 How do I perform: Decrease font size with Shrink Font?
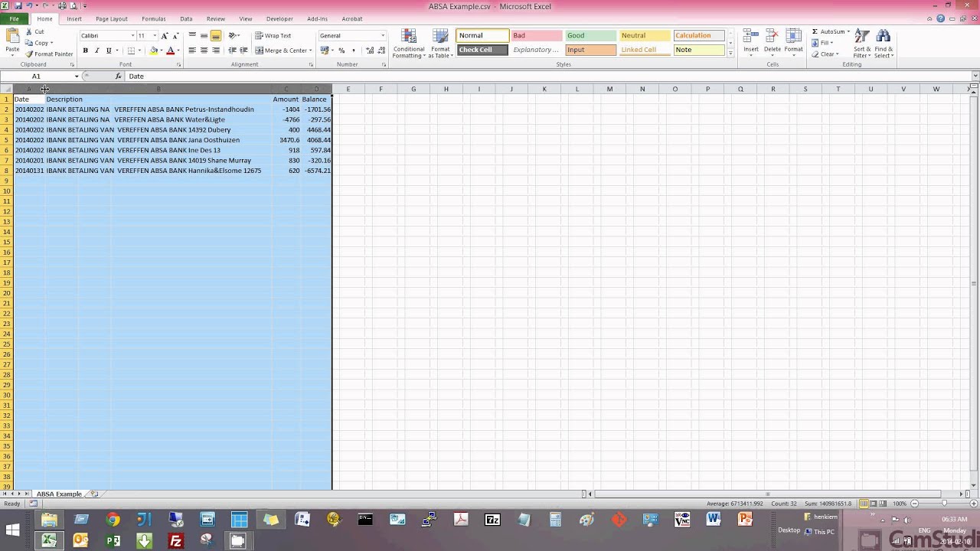click(175, 36)
